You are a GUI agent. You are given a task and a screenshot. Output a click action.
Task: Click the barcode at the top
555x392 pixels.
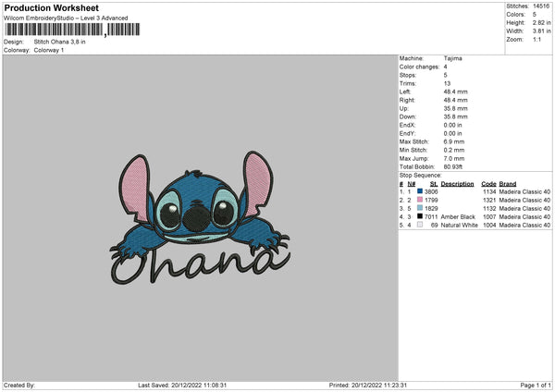click(x=72, y=30)
